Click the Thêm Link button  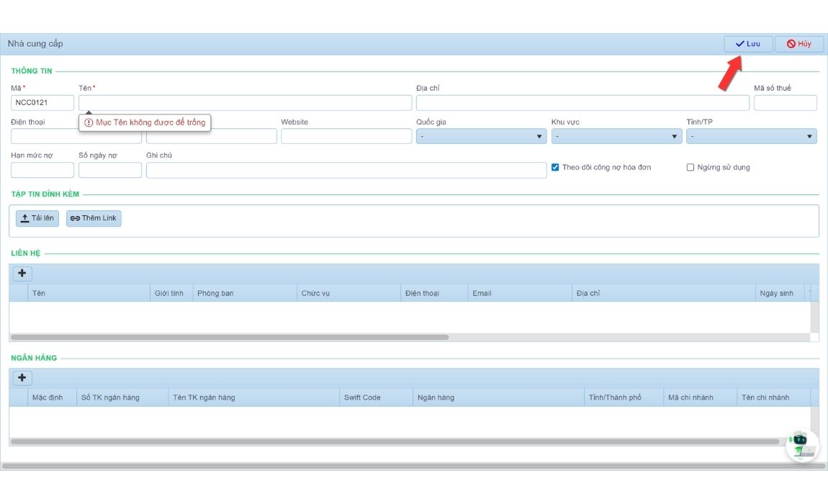tap(94, 218)
